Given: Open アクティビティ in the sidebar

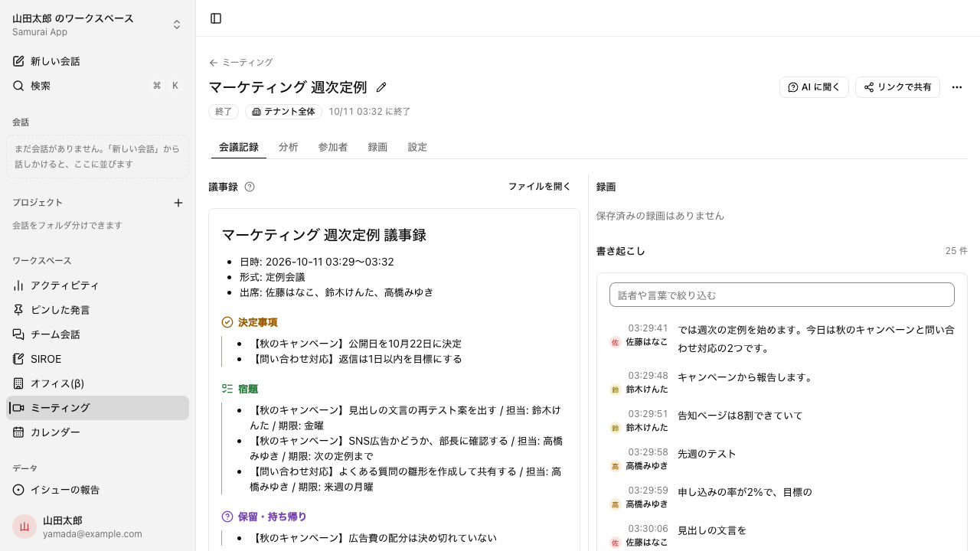Looking at the screenshot, I should [97, 285].
